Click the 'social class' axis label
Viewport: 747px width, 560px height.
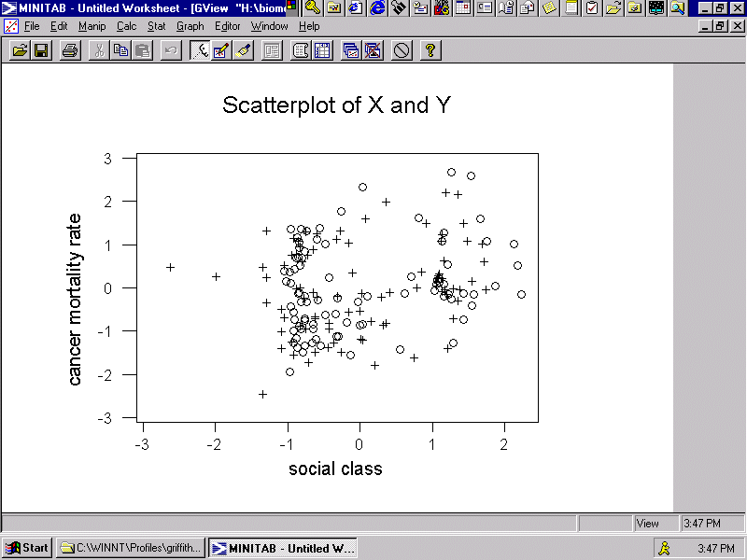click(x=335, y=469)
